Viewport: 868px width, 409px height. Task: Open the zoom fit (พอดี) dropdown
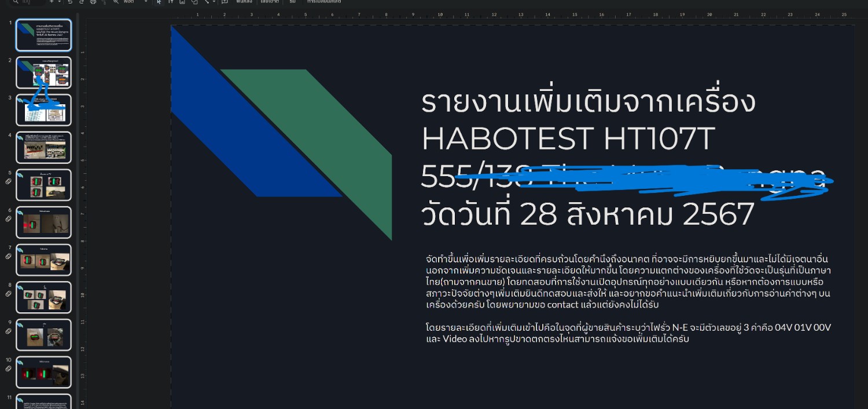pyautogui.click(x=135, y=2)
